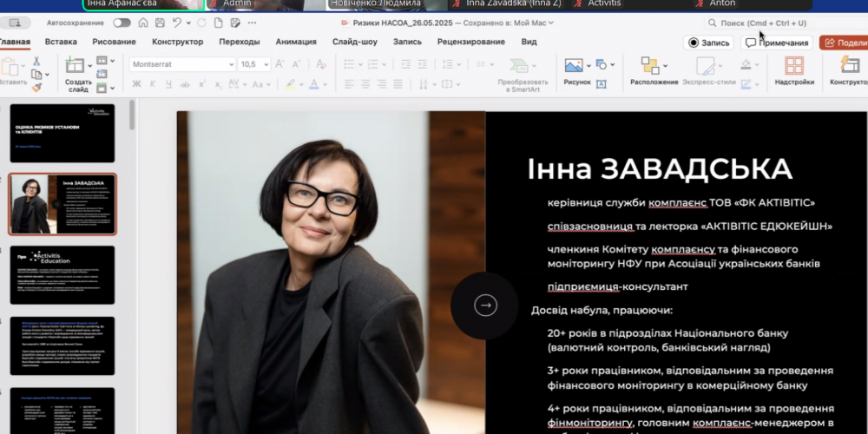Click the Создать слайд icon
Screen dimensions: 868x434
76,65
